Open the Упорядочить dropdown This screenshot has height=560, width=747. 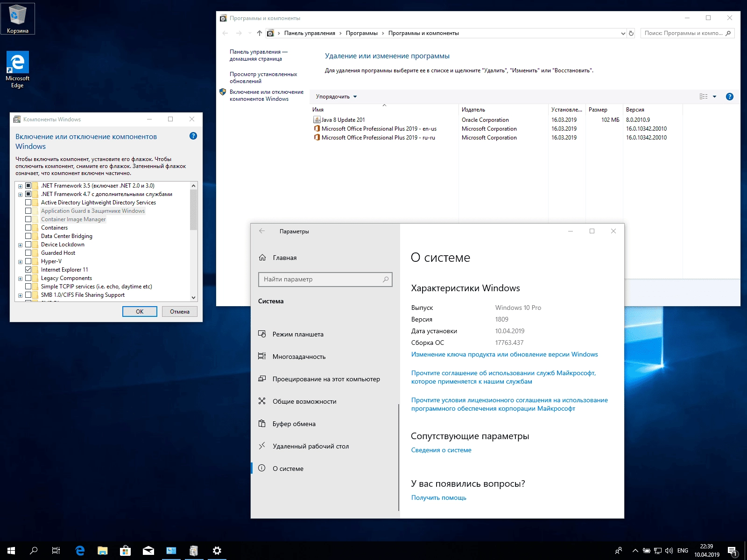[336, 97]
